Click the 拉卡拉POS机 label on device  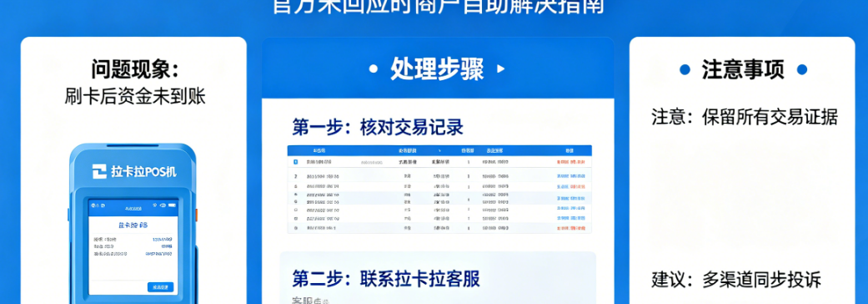[x=143, y=172]
